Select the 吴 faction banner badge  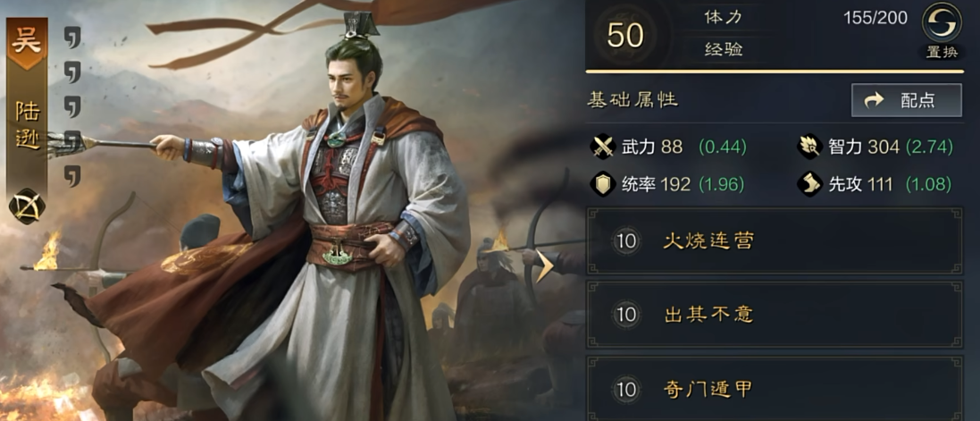27,41
